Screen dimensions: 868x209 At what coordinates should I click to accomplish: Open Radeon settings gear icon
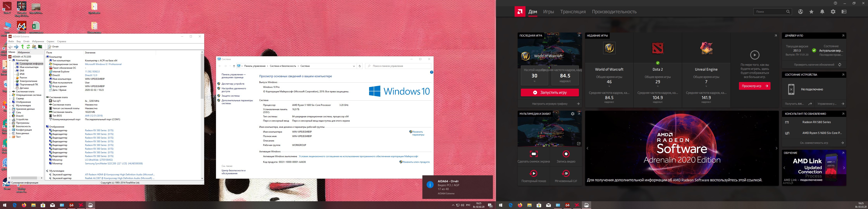833,12
